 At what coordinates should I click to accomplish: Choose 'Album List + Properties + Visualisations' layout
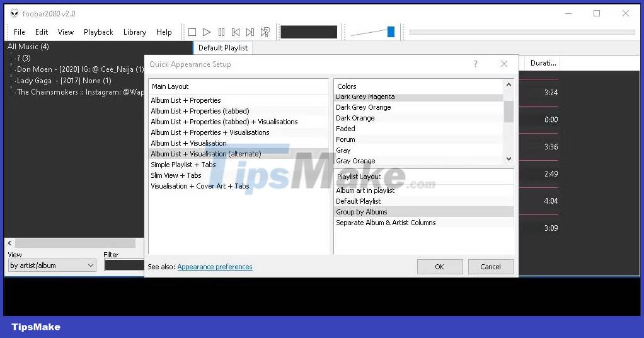[x=238, y=132]
